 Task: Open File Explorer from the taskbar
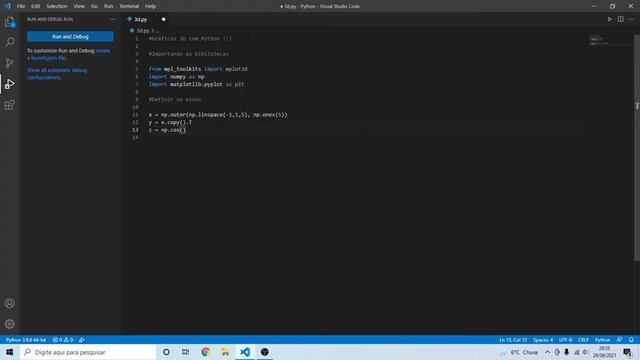pos(225,352)
